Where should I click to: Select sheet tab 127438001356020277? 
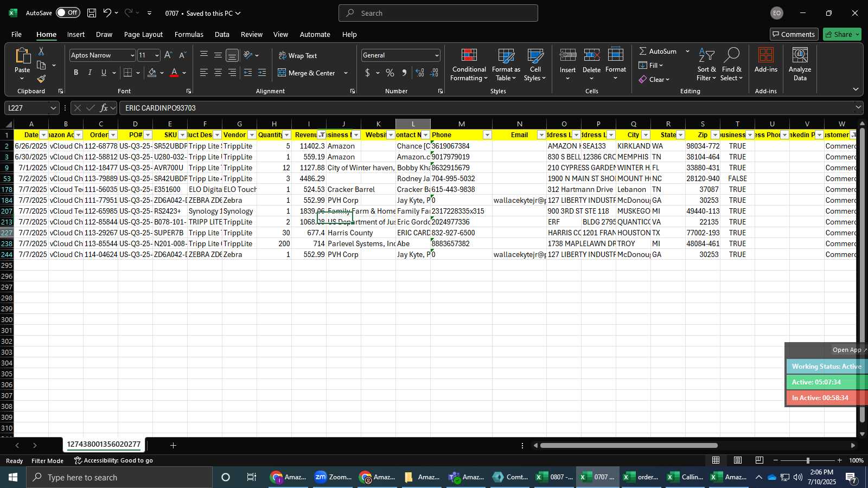click(x=104, y=444)
